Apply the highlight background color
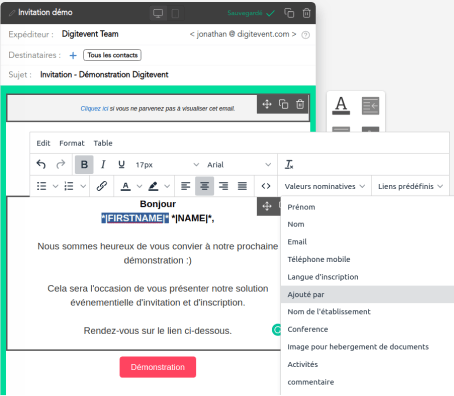454x396 pixels. [153, 186]
